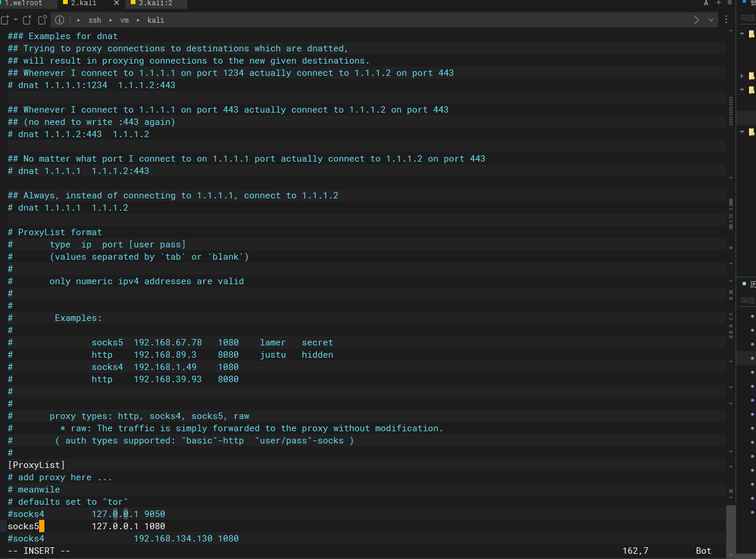The image size is (756, 559).
Task: Click the 'Bot' scroll indicator
Action: (703, 551)
